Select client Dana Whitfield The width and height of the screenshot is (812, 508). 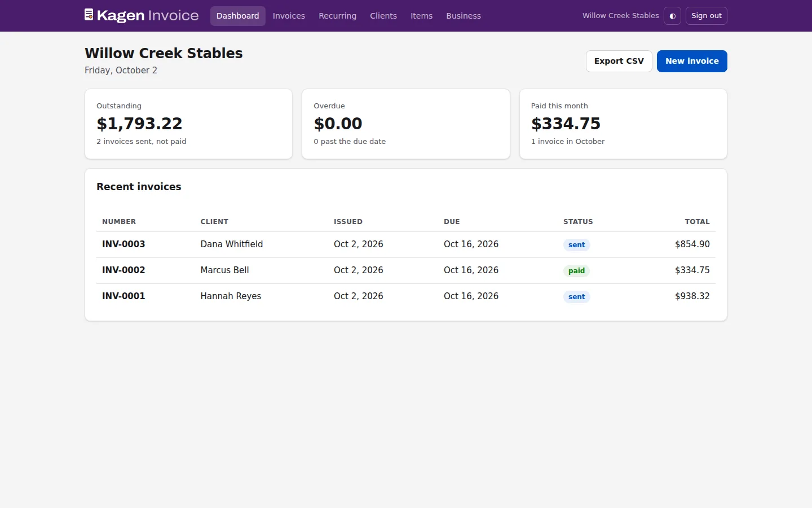(x=232, y=244)
